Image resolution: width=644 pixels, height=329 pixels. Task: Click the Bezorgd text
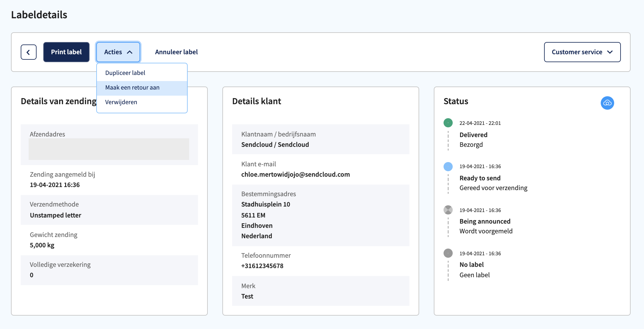tap(471, 145)
